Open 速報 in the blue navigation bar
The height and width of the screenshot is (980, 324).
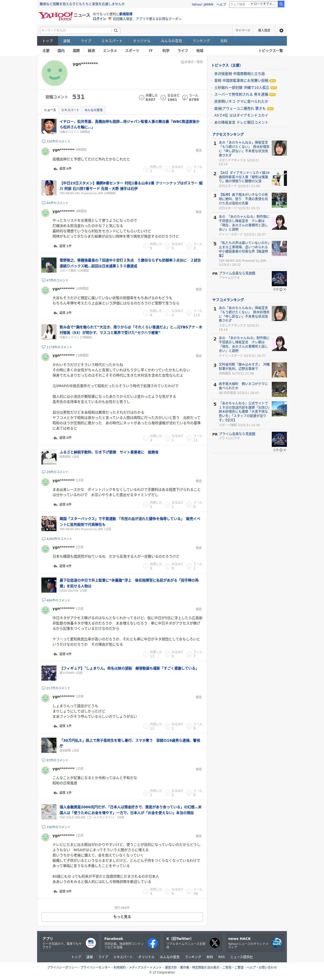click(67, 41)
